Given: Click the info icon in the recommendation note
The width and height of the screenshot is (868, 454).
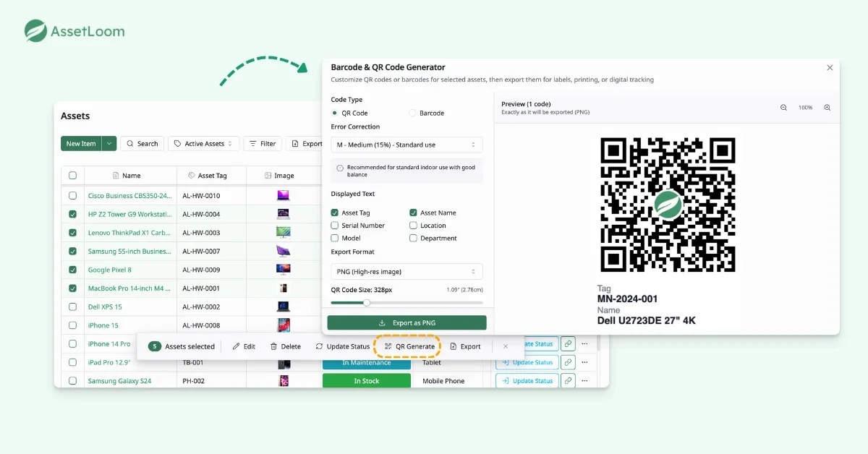Looking at the screenshot, I should 340,168.
